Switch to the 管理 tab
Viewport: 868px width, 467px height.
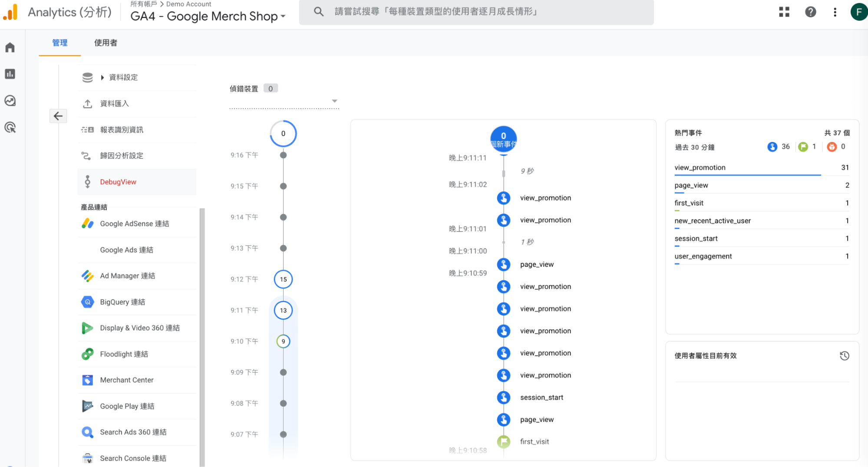60,43
